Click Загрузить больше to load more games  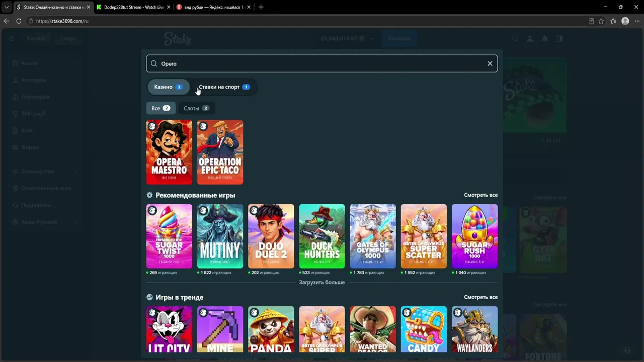click(322, 283)
